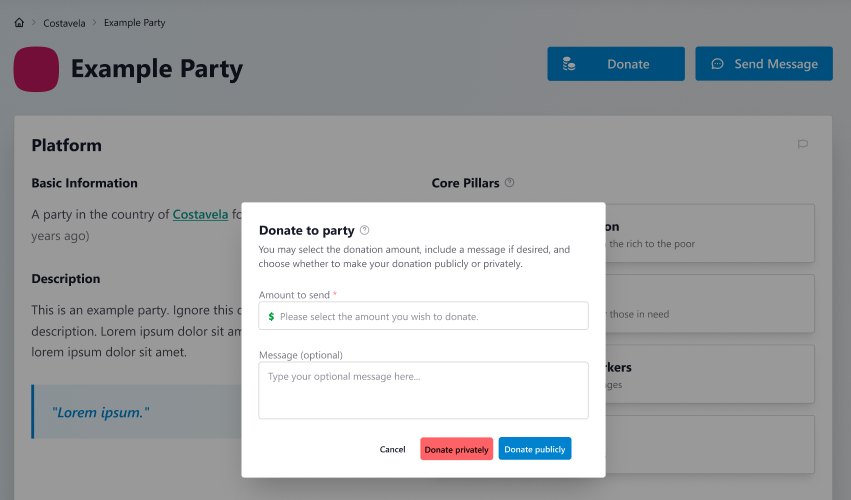
Task: Click the magenta Example Party logo
Action: (x=36, y=69)
